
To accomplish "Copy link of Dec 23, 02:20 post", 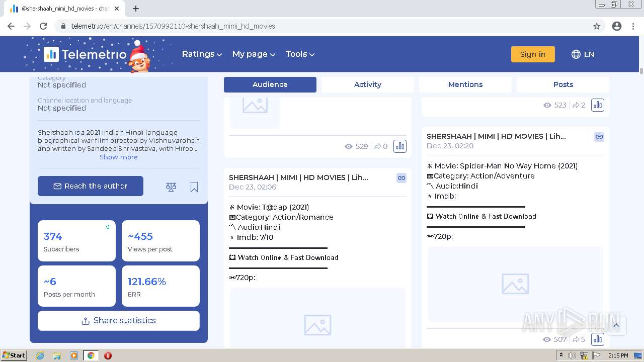I will [x=599, y=136].
